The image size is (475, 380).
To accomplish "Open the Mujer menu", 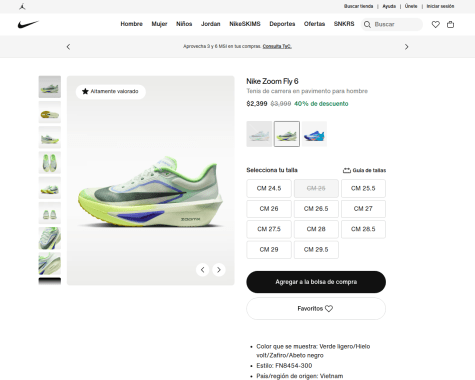I will tap(159, 24).
